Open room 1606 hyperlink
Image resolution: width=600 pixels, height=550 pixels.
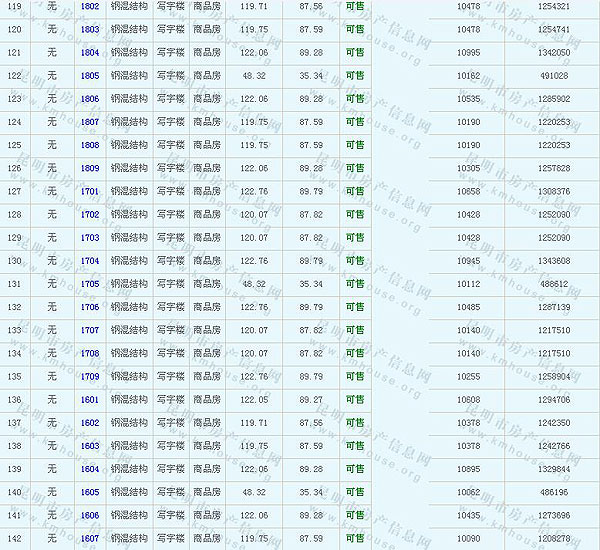coord(90,515)
